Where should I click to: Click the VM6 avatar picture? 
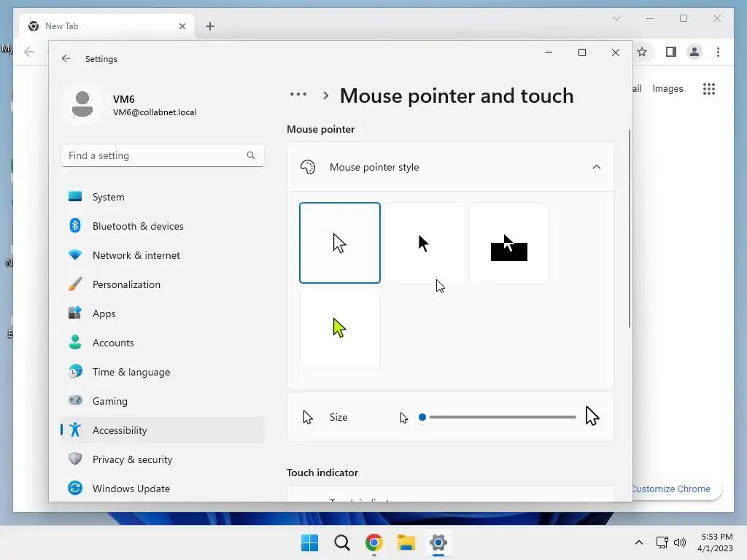coord(82,105)
